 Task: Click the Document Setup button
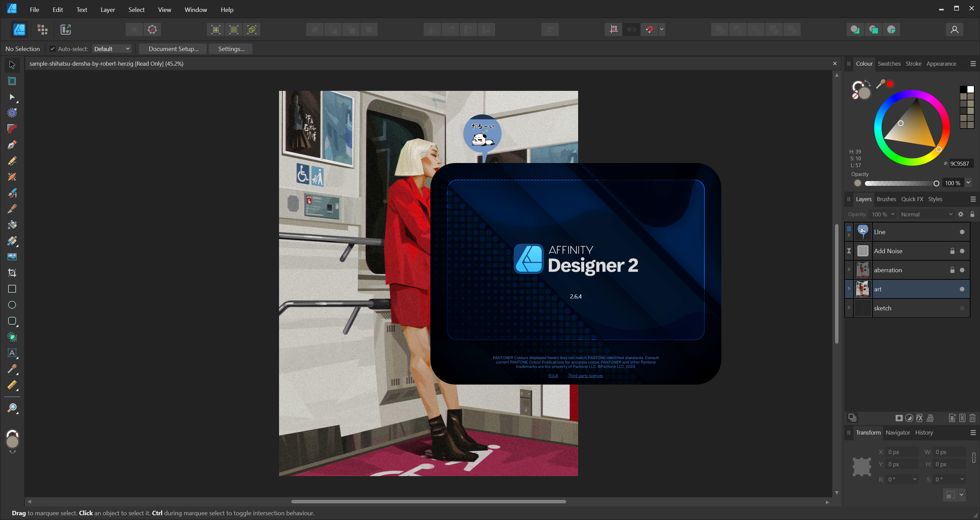click(x=174, y=49)
